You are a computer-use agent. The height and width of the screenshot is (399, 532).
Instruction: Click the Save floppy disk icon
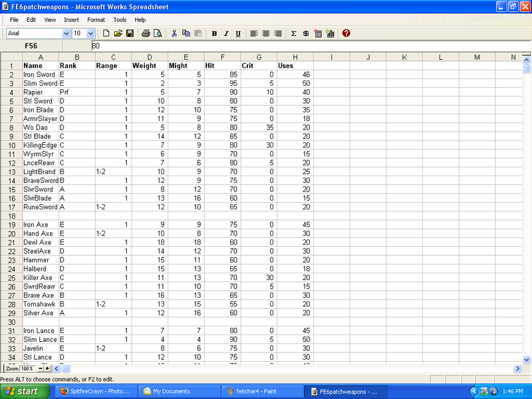pyautogui.click(x=130, y=33)
